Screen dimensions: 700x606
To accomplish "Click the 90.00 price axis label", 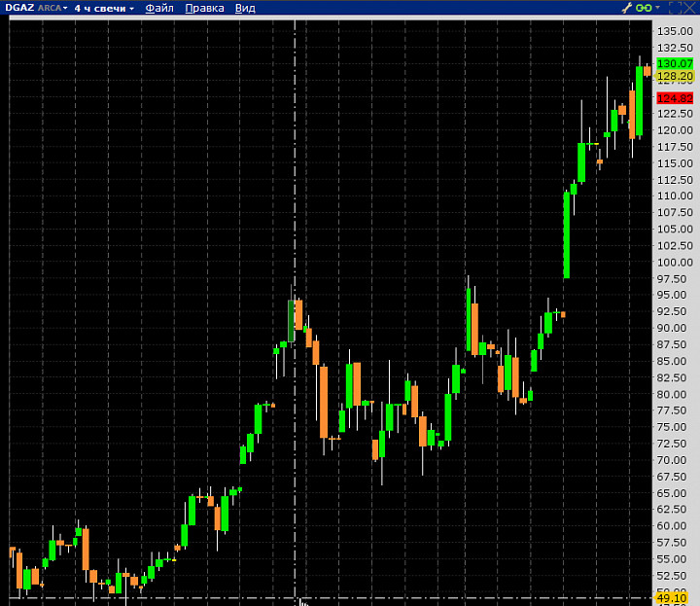I will click(672, 328).
